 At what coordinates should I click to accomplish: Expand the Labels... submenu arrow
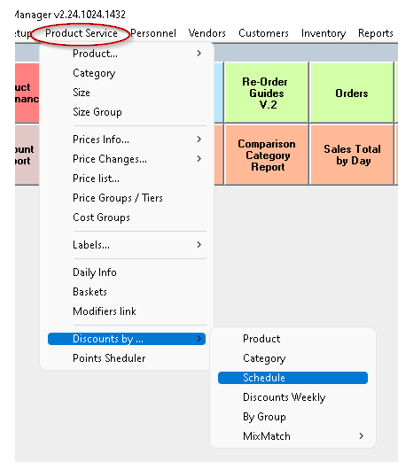click(199, 245)
